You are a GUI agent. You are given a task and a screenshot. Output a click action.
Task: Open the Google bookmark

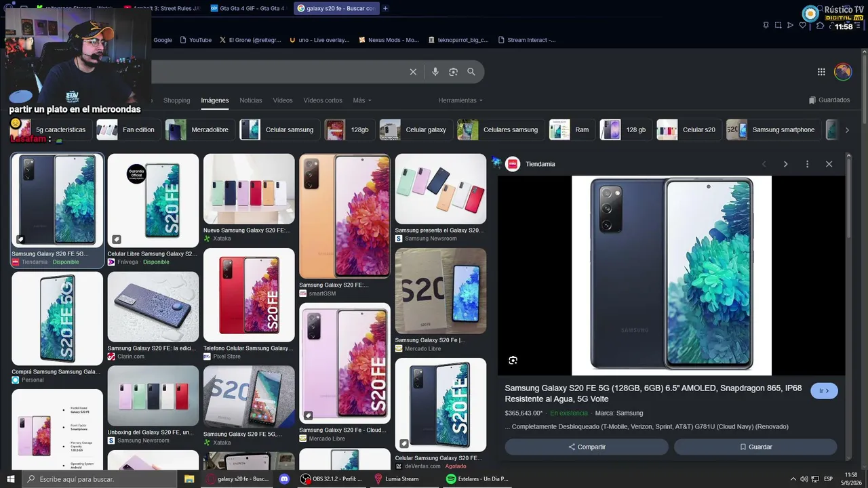coord(163,40)
